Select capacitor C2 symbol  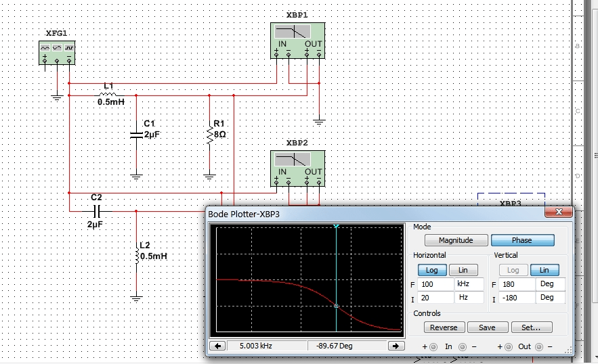point(96,211)
